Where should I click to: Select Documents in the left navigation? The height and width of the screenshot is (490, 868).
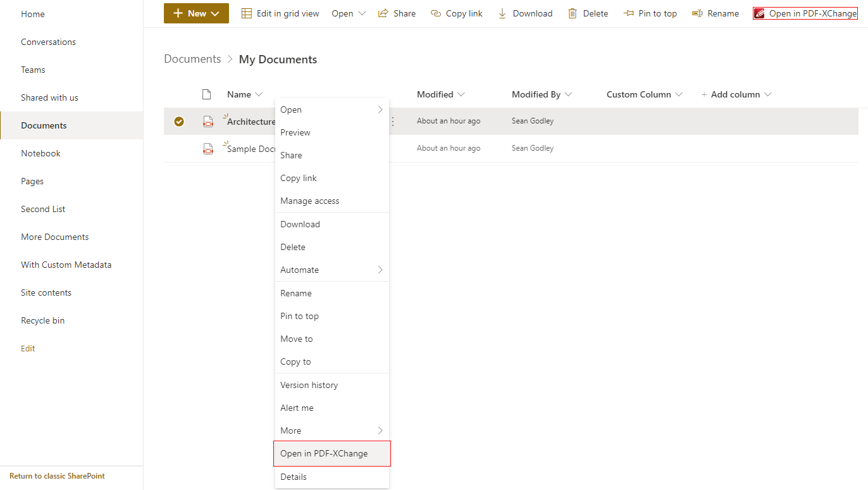[x=71, y=125]
